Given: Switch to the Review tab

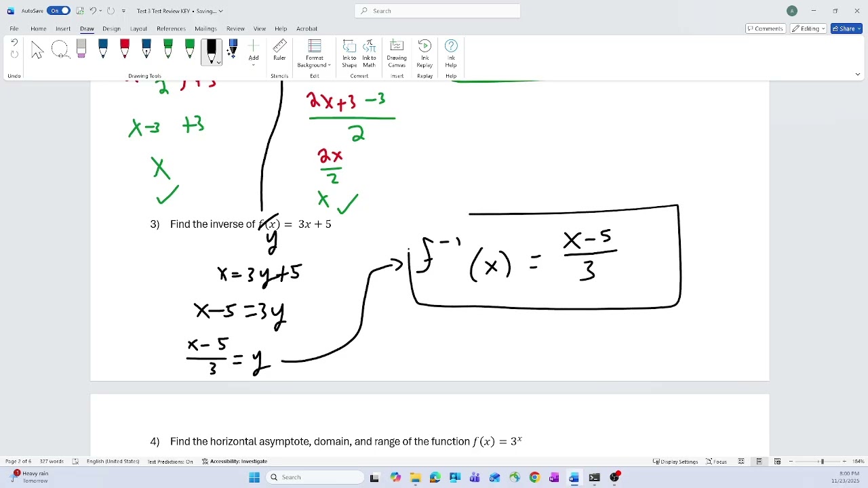Looking at the screenshot, I should coord(235,28).
